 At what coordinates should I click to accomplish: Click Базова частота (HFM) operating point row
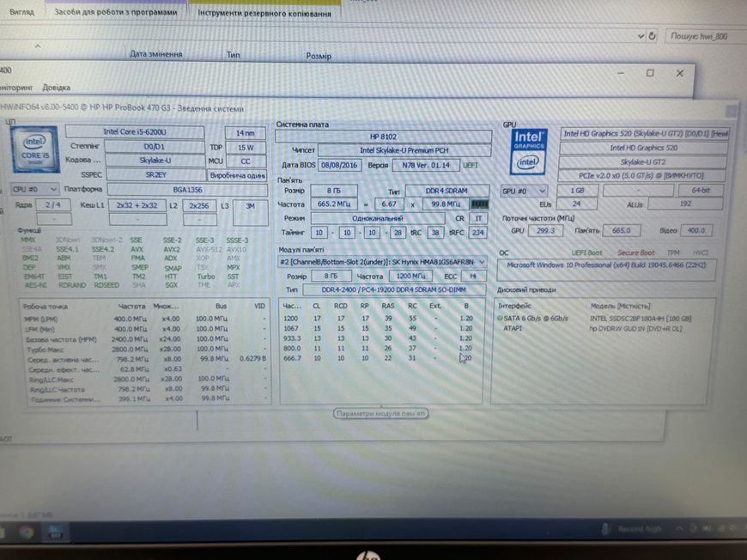click(x=144, y=339)
